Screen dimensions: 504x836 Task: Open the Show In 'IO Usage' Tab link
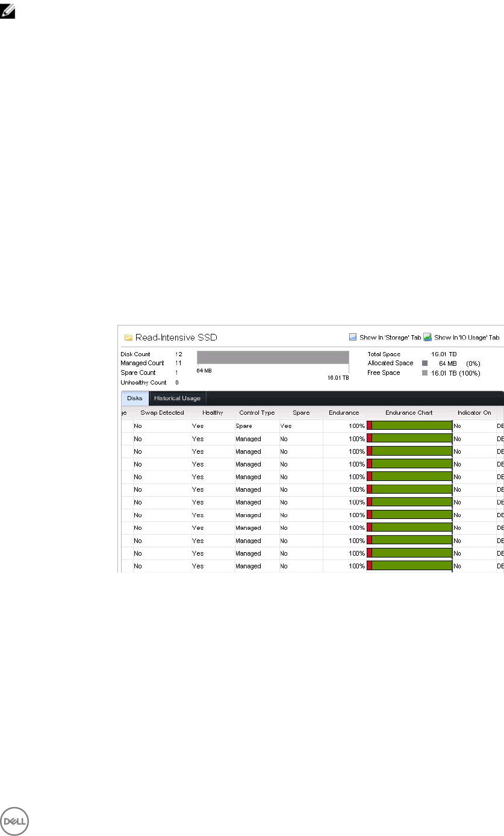coord(467,338)
